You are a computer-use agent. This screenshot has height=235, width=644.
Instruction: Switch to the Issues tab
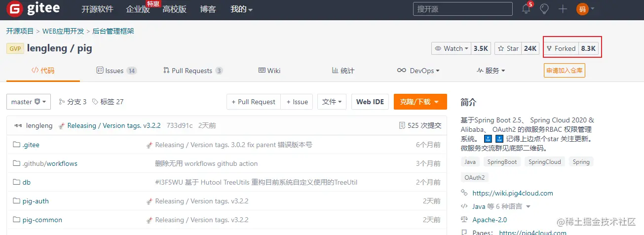(116, 71)
